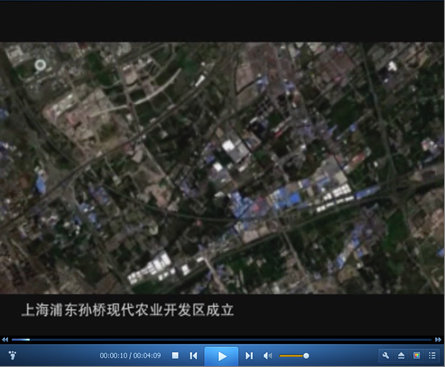Stop the video playback
This screenshot has height=367, width=445.
point(175,356)
